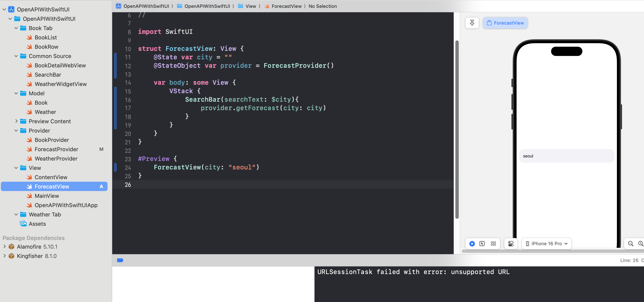Open canvas device settings toggles
Viewport: 644px width, 302px height.
click(x=510, y=244)
